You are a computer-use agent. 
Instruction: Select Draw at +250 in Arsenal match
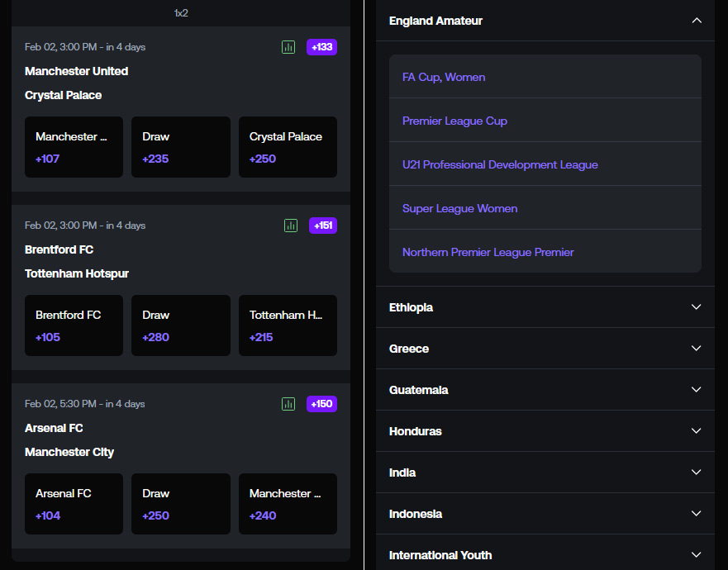click(181, 504)
